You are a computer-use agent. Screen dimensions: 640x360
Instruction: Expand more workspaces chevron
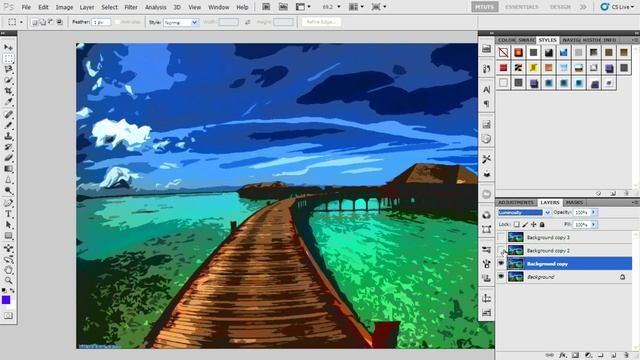tap(583, 7)
